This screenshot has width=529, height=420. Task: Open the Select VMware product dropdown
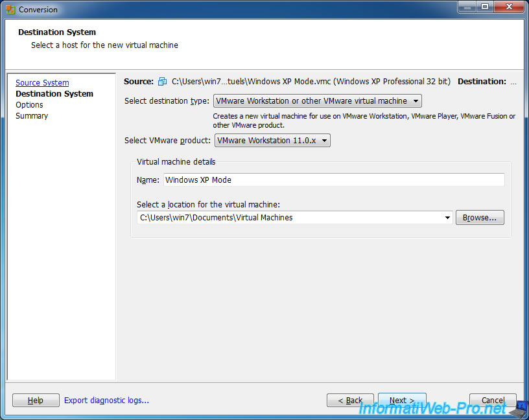(x=272, y=141)
